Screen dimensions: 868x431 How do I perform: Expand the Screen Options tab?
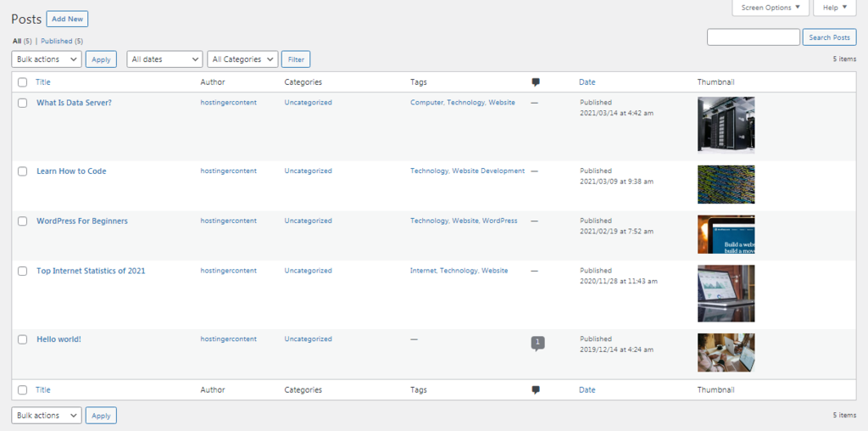tap(769, 8)
